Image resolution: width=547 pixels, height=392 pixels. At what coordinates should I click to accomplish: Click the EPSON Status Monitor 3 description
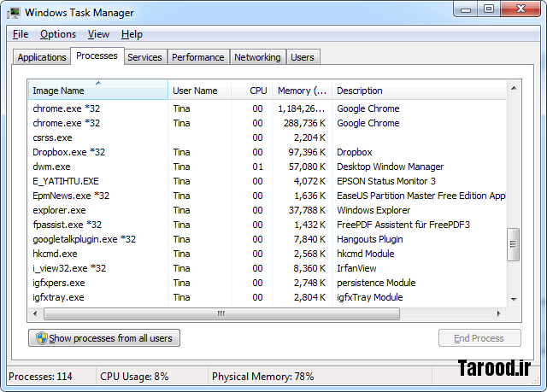(x=386, y=181)
